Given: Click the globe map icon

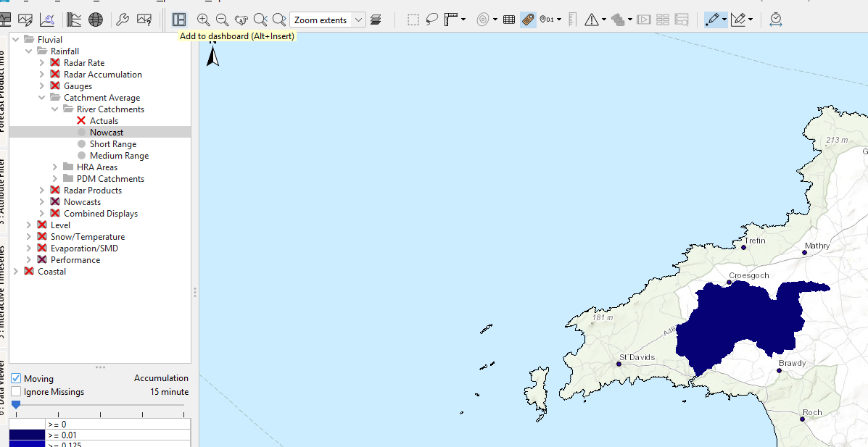Looking at the screenshot, I should pyautogui.click(x=95, y=20).
